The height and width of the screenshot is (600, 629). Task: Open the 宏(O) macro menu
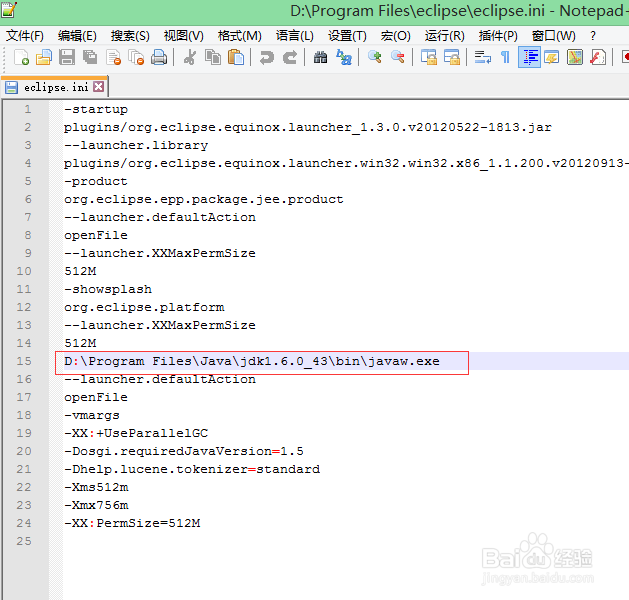396,36
